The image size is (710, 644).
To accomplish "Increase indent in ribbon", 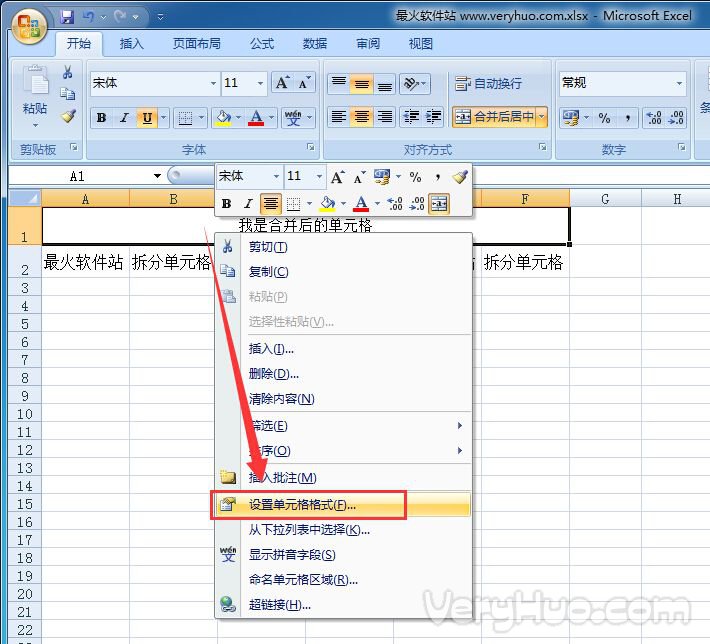I will 433,117.
